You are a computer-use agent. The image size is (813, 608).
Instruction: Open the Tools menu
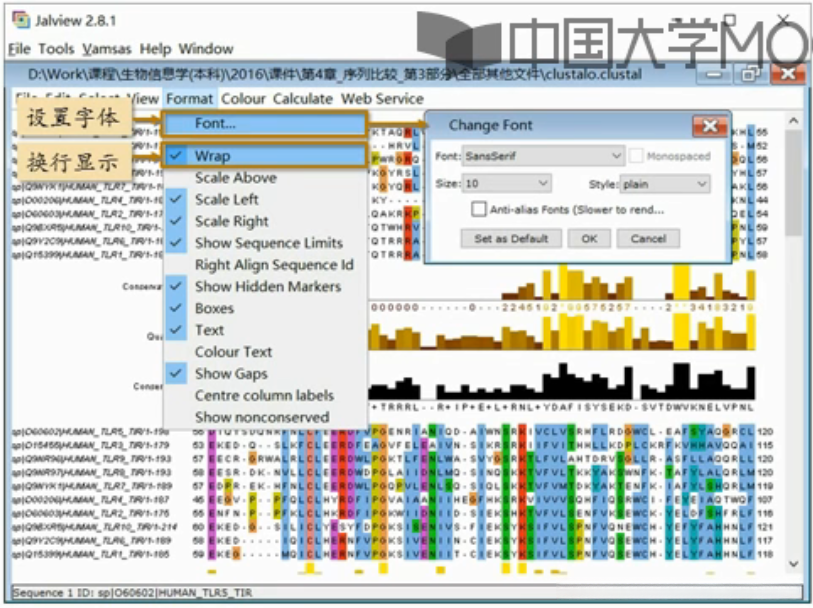point(56,49)
